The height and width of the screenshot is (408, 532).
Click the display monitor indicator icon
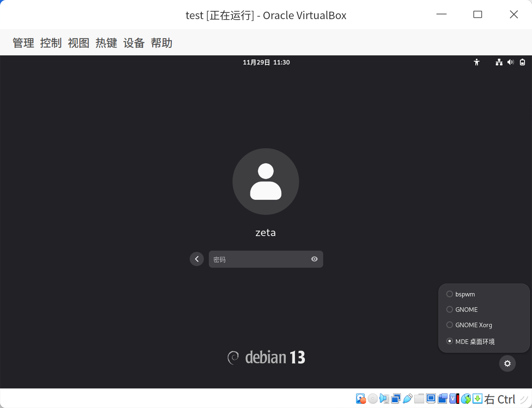431,399
